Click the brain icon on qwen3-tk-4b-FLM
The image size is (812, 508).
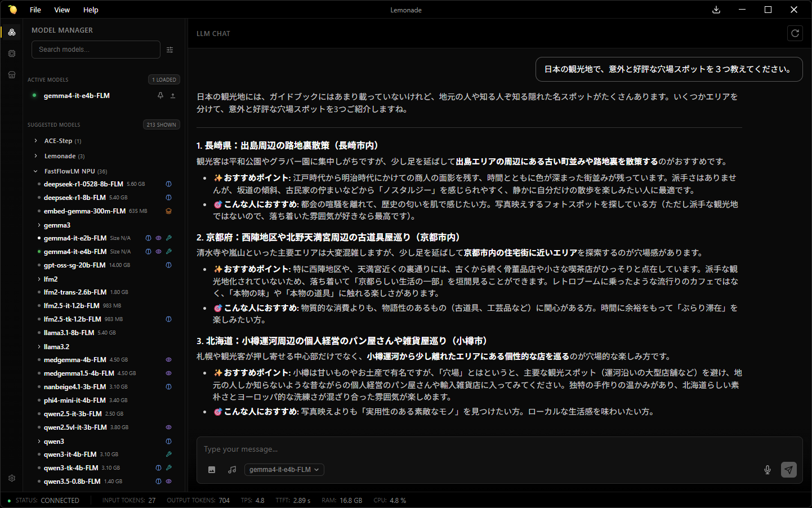click(158, 468)
